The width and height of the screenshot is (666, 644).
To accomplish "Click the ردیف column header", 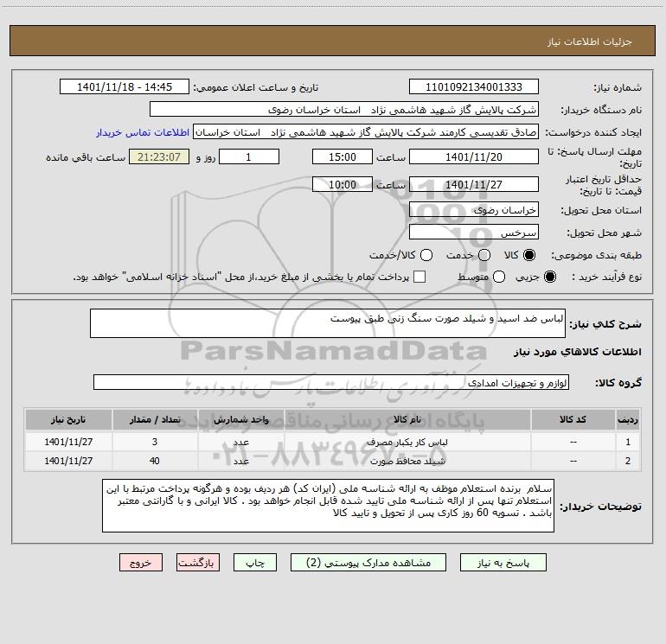I will (x=628, y=420).
